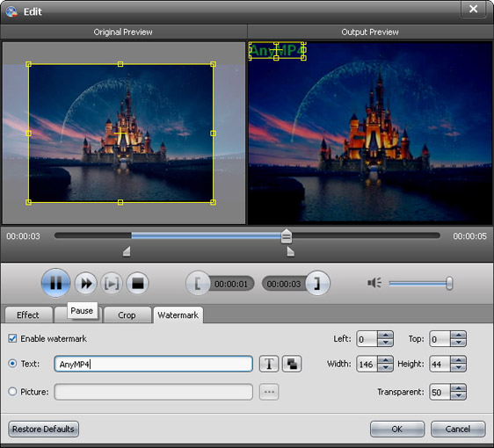Image resolution: width=494 pixels, height=448 pixels.
Task: Increase the Top value with up arrow
Action: pos(458,335)
